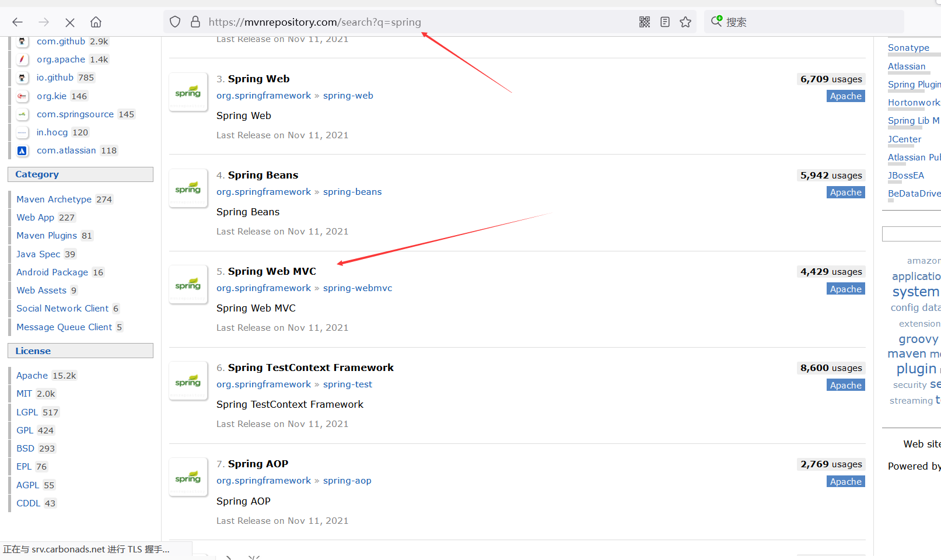Stop loading the page
This screenshot has height=560, width=941.
[x=70, y=22]
